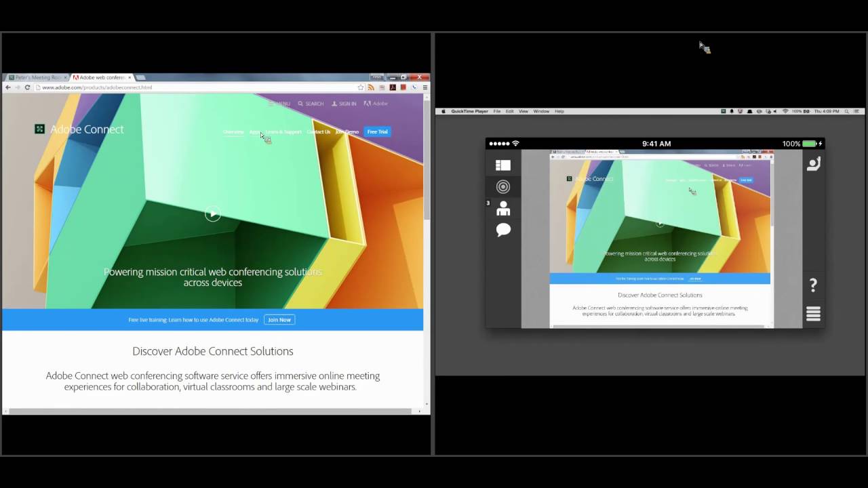Tap raise hand icon in mobile app
This screenshot has width=868, height=488.
[814, 164]
